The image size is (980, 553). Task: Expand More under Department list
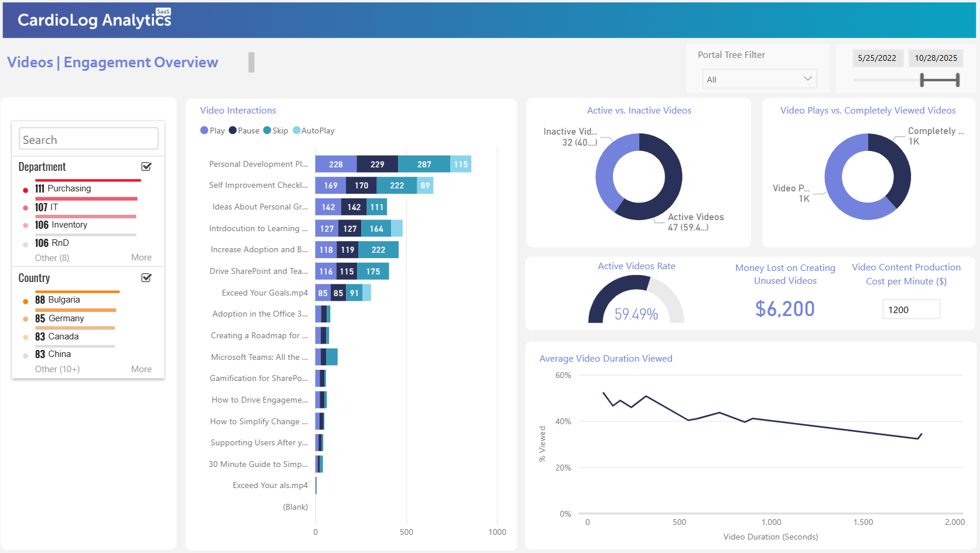click(x=141, y=257)
